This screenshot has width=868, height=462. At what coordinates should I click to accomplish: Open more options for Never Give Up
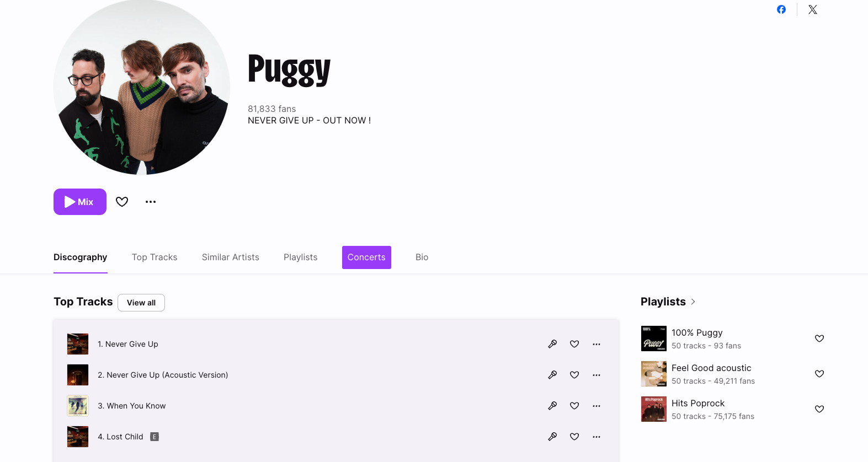click(597, 344)
